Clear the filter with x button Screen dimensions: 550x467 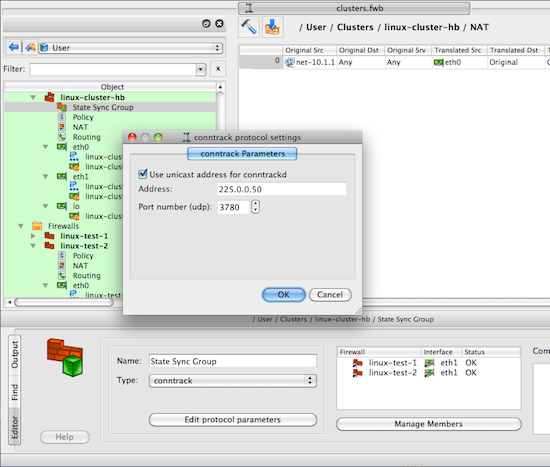click(x=218, y=69)
